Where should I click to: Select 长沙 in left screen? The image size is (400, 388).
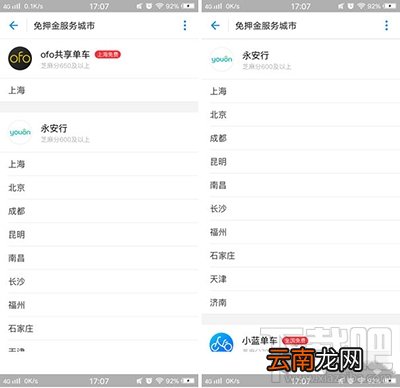click(x=99, y=282)
